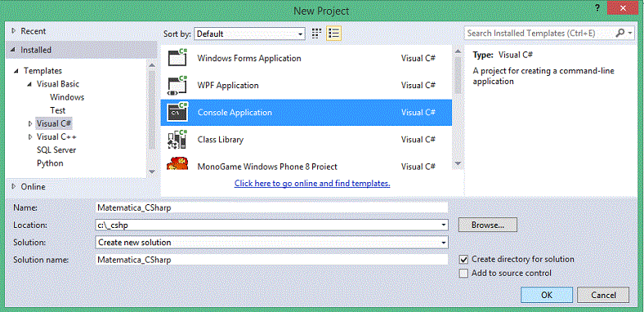Choose the Class Library template icon
The width and height of the screenshot is (644, 312).
(177, 140)
